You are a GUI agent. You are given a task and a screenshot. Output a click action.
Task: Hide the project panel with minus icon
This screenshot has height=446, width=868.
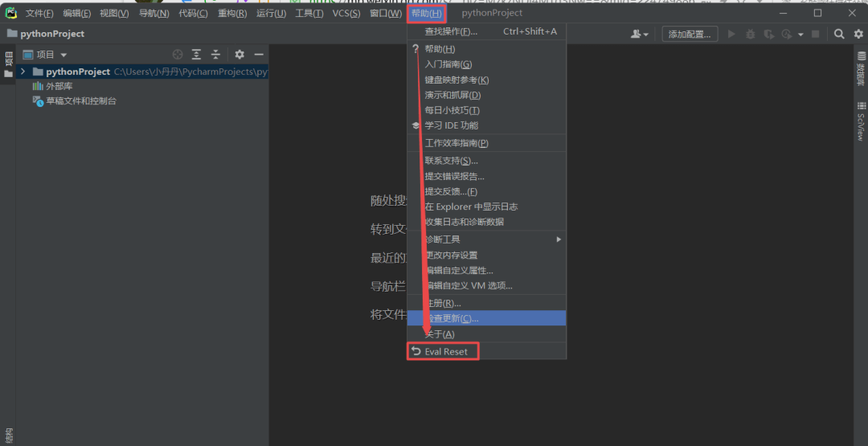click(258, 55)
